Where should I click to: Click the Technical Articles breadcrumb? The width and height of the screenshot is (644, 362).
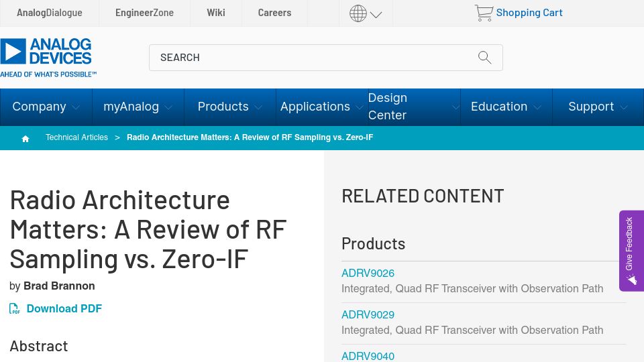point(76,137)
